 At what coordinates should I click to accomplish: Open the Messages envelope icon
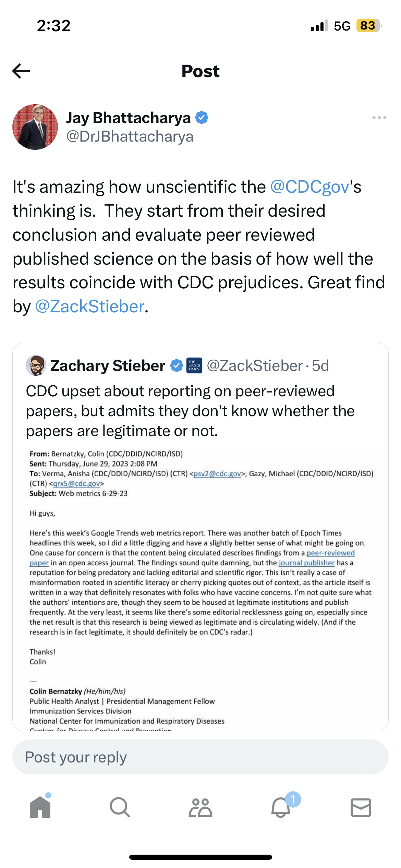pyautogui.click(x=361, y=807)
